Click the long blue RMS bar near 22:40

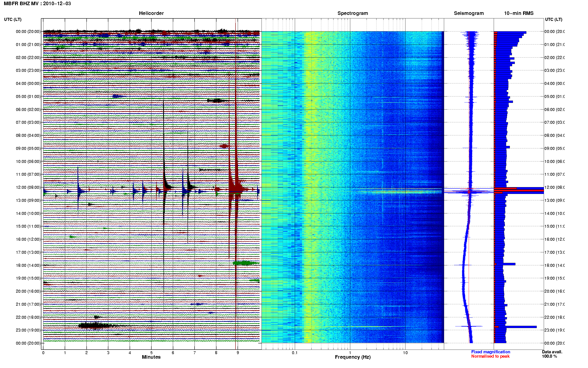(x=515, y=327)
